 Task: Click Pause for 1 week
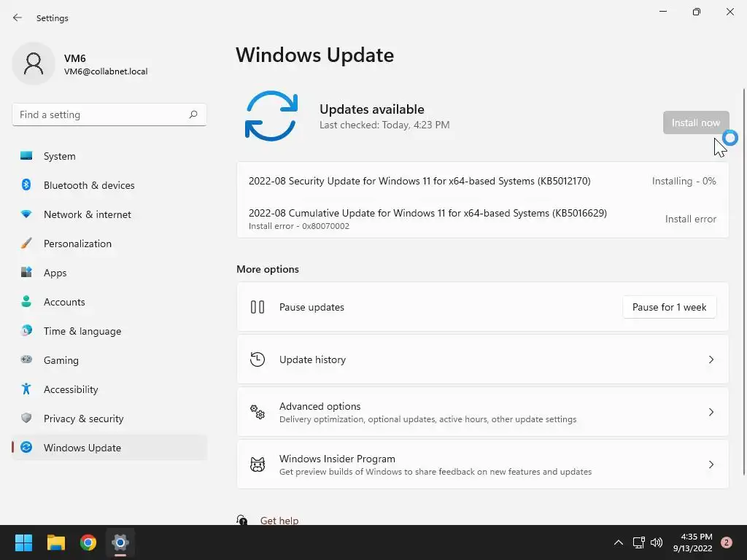[670, 307]
